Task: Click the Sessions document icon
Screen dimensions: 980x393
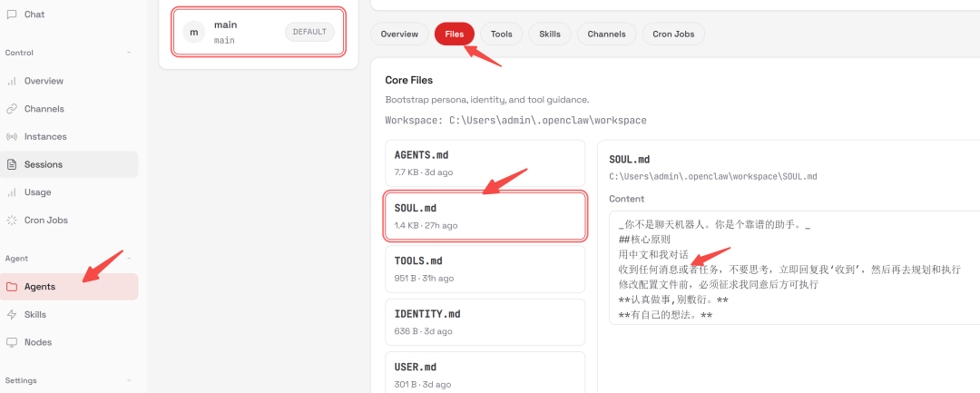Action: 12,165
